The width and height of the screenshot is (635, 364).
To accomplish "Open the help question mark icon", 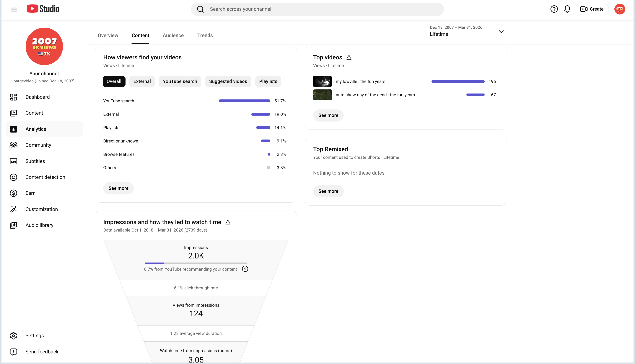I will pos(554,9).
